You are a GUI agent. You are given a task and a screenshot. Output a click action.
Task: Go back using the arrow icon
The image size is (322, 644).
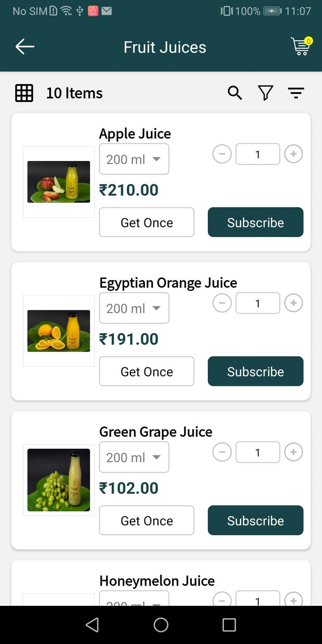(x=25, y=47)
